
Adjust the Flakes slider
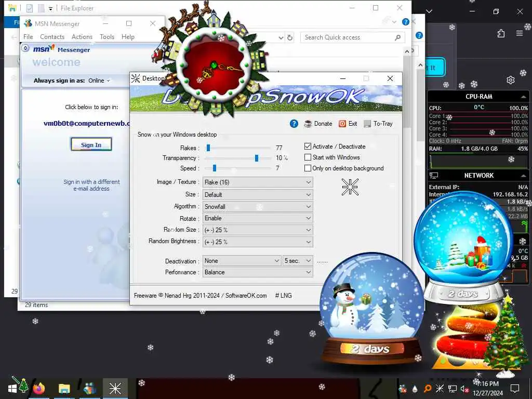pyautogui.click(x=208, y=148)
